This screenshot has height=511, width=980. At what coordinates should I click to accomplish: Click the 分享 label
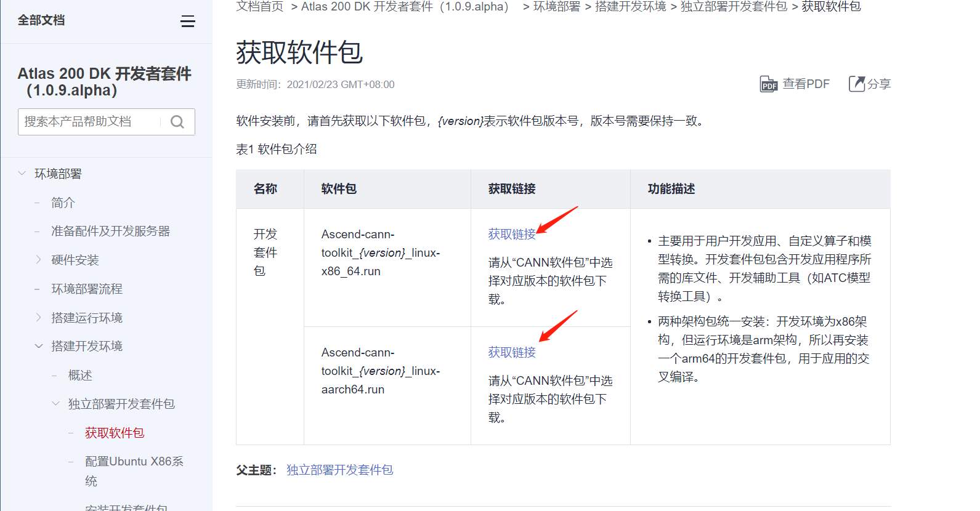click(879, 84)
